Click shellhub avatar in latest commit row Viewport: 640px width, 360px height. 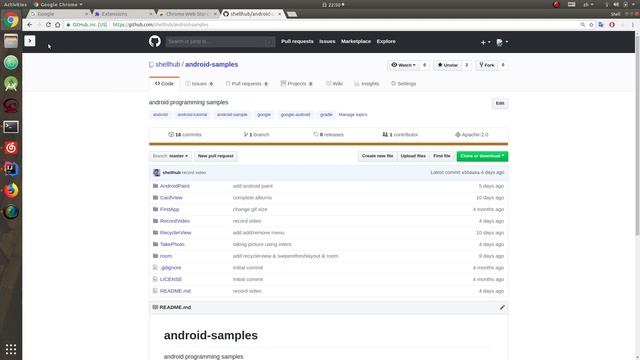pos(157,173)
